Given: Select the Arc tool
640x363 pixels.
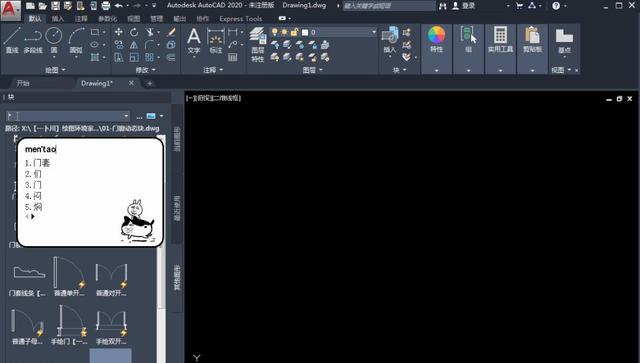Looking at the screenshot, I should [76, 40].
